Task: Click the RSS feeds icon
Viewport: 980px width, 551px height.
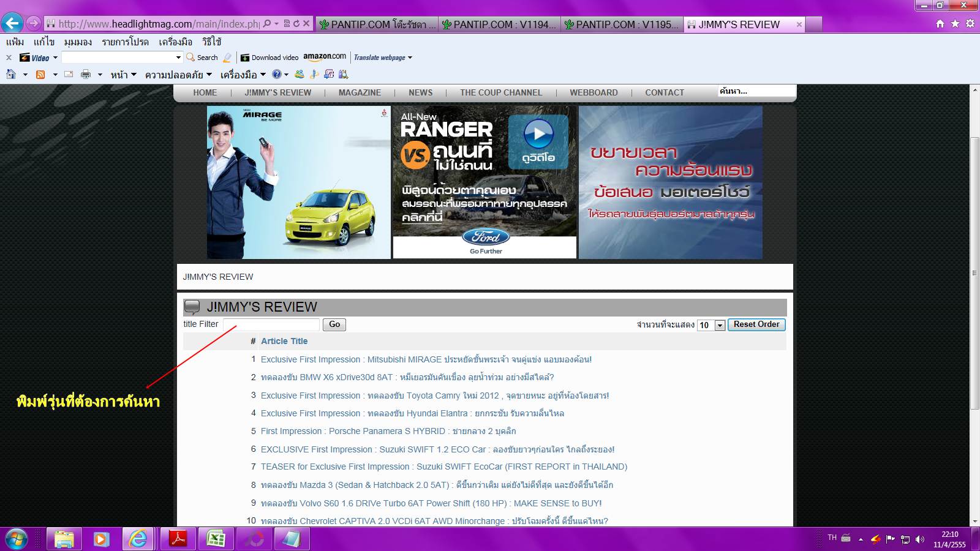Action: (x=40, y=75)
